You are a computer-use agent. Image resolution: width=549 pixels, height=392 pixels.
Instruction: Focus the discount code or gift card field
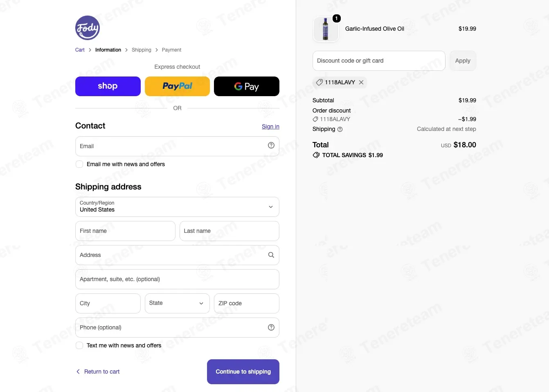(379, 61)
